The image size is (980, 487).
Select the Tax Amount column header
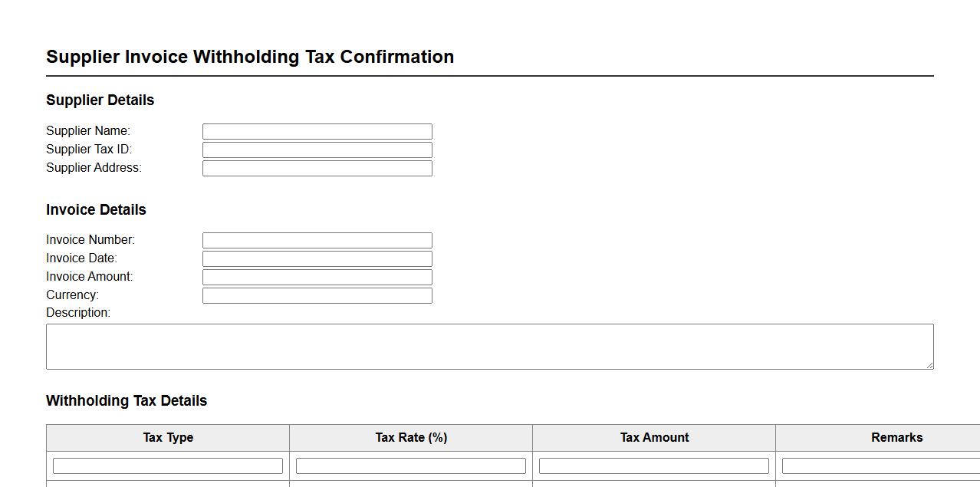click(654, 438)
